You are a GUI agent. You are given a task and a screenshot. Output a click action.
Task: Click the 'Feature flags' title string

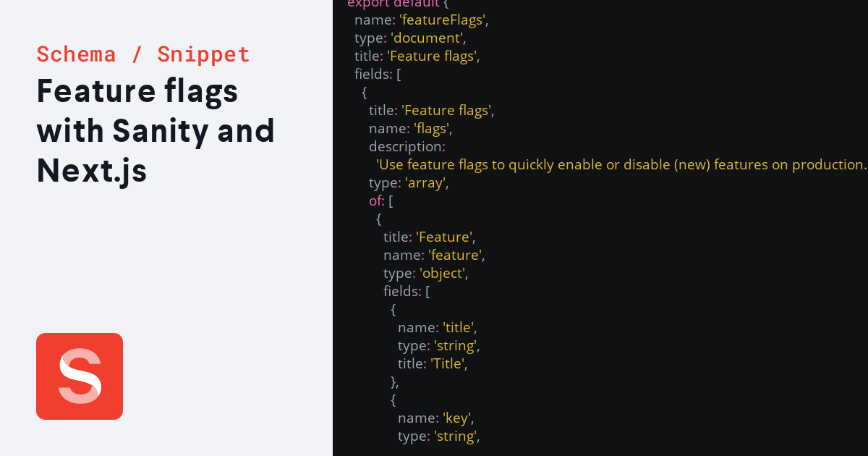[432, 56]
